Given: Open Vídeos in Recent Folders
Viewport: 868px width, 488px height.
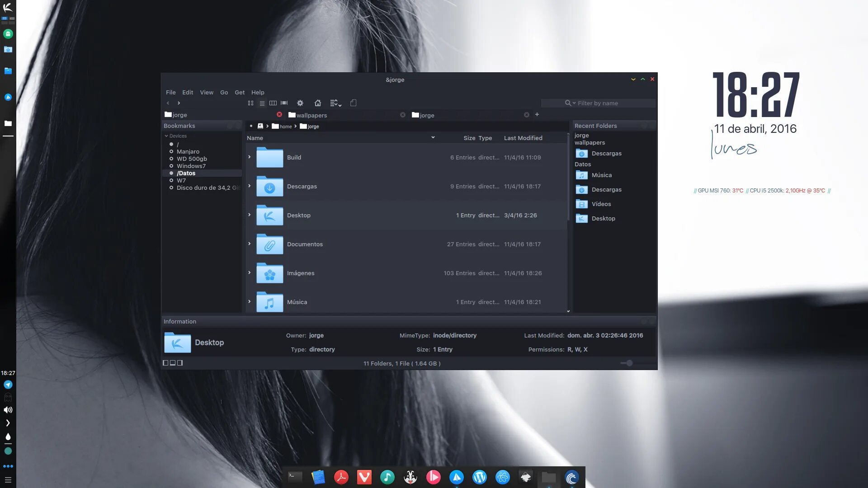Looking at the screenshot, I should (601, 204).
